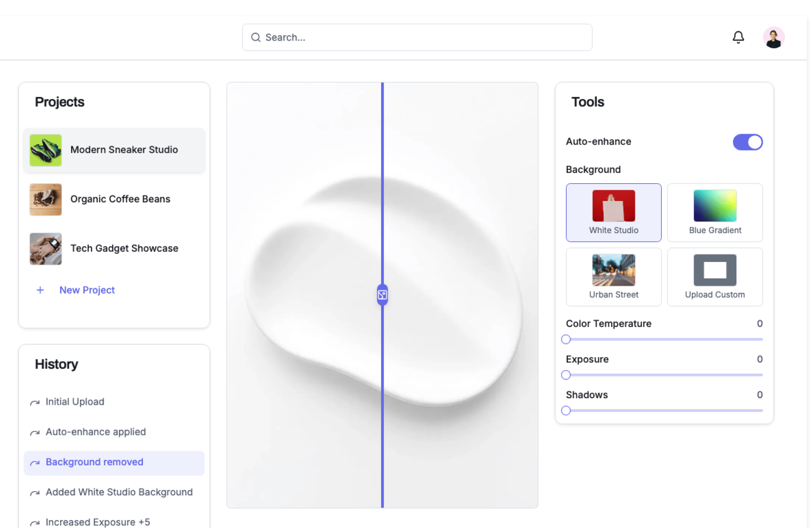Open the Organic Coffee Beans project

pos(114,199)
